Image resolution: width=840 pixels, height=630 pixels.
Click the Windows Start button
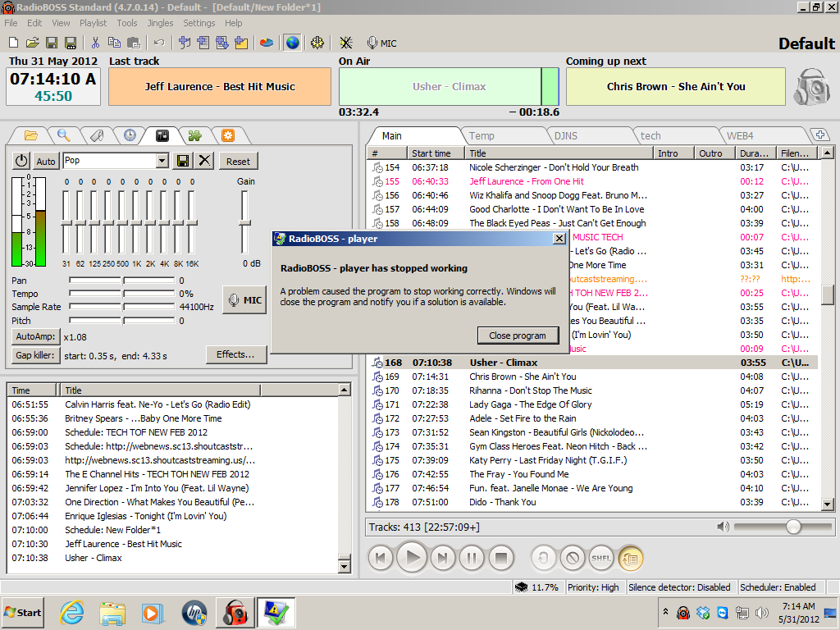(x=22, y=612)
